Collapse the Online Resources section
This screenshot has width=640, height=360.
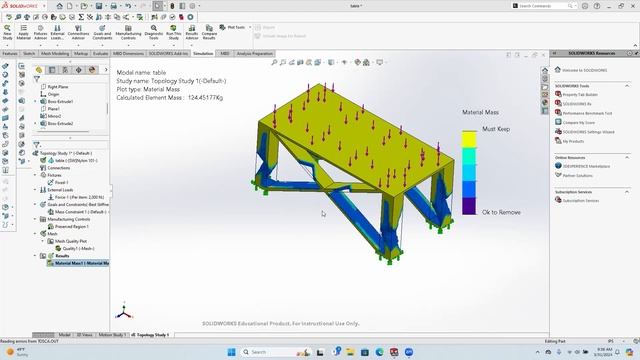coord(627,157)
